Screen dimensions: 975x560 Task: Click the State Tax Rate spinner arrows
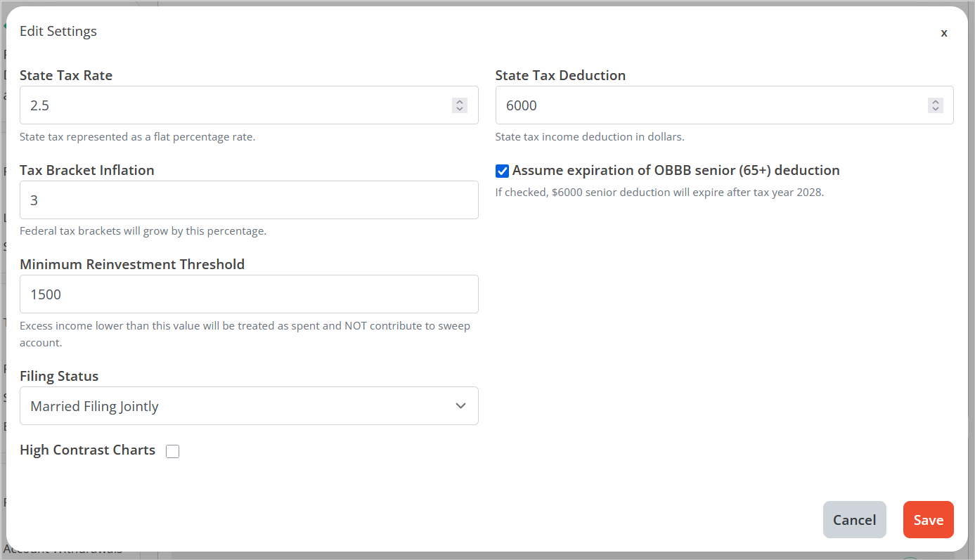460,105
